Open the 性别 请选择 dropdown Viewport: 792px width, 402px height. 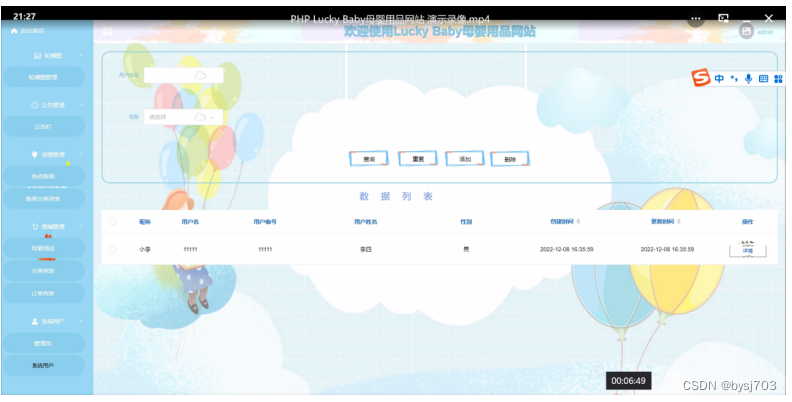pyautogui.click(x=183, y=117)
